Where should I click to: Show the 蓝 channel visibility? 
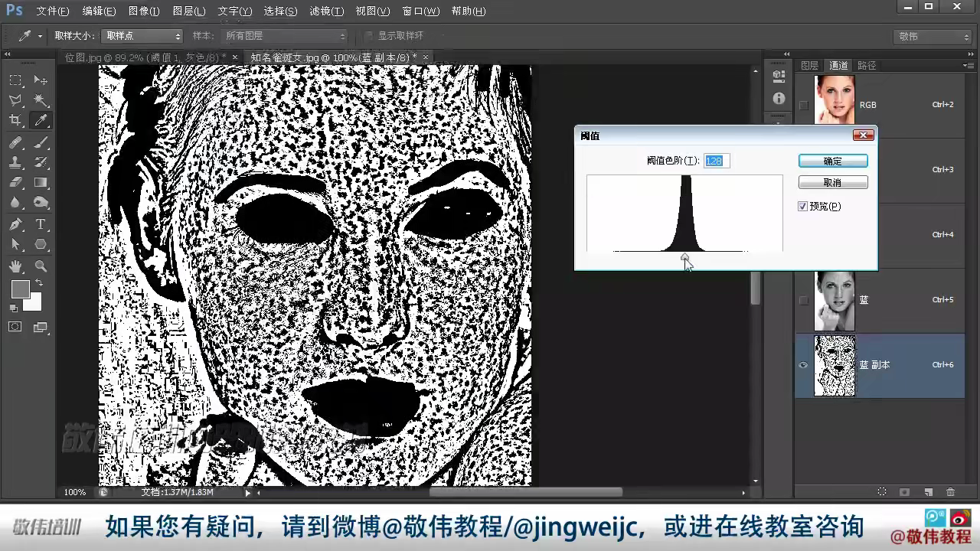(x=803, y=300)
